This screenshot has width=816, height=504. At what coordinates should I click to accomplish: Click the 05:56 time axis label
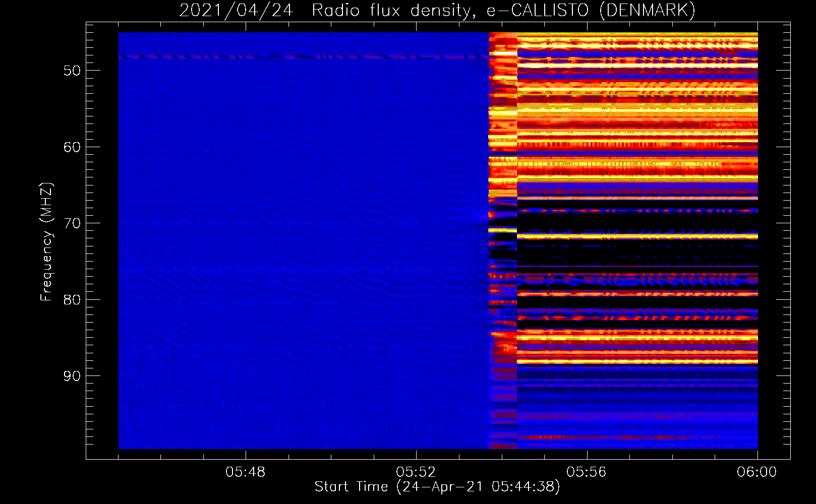(587, 472)
